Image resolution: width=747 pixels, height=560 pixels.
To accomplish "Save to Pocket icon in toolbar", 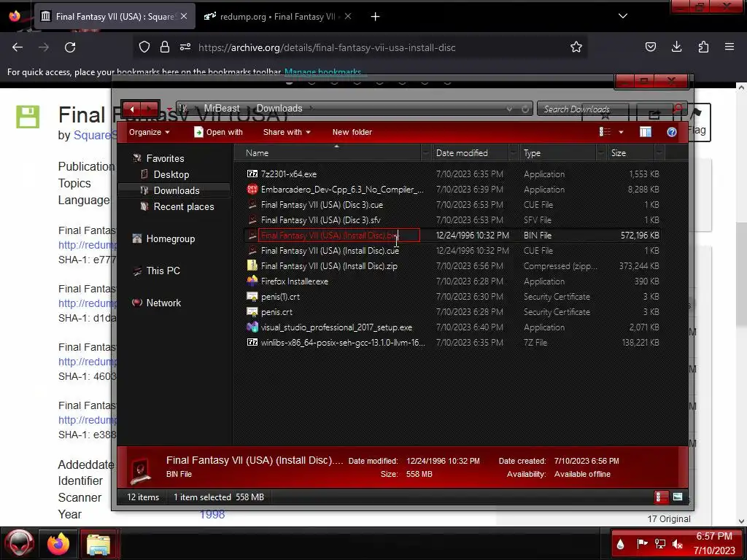I will 650,47.
